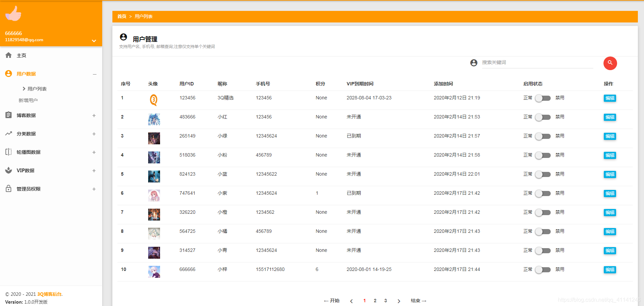Edit user 小紫 with 编辑 button
Image resolution: width=644 pixels, height=306 pixels.
(x=610, y=193)
